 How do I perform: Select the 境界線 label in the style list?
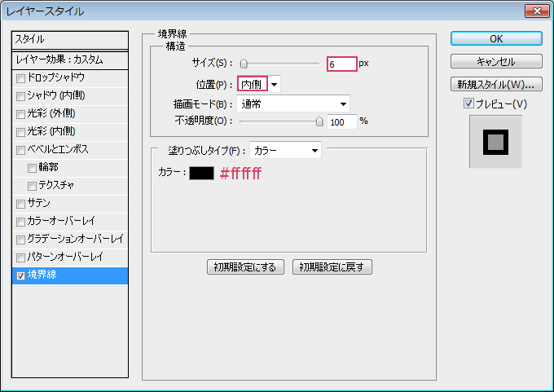pyautogui.click(x=42, y=275)
